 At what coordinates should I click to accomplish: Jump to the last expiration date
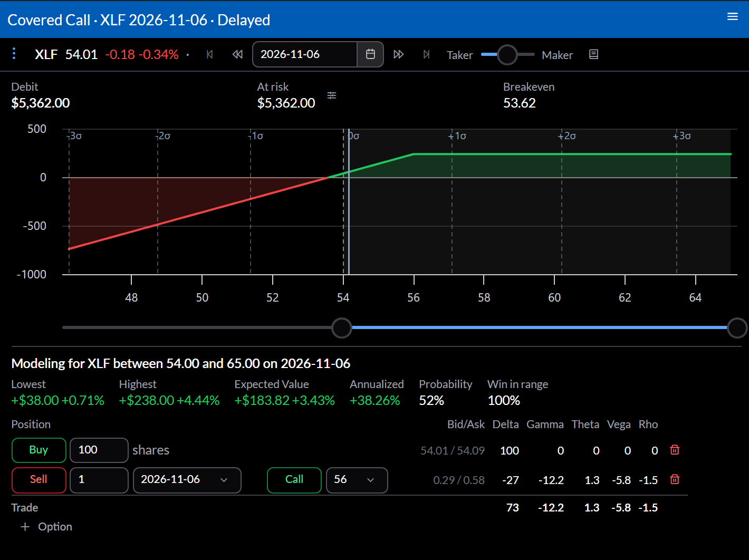tap(427, 54)
